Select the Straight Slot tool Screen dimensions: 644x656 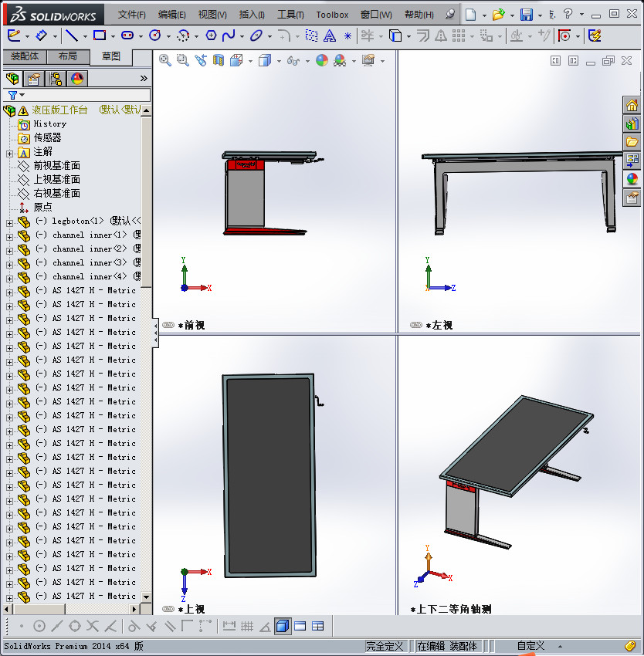pos(127,36)
